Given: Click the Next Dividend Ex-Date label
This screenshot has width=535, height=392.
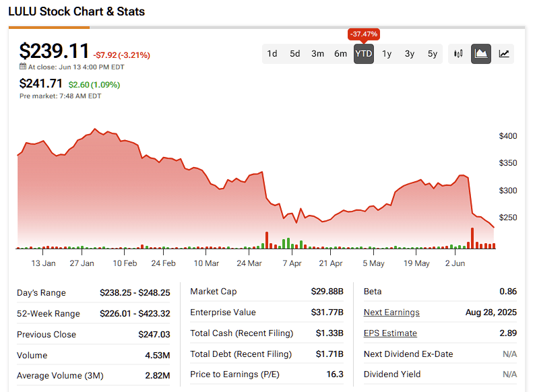Looking at the screenshot, I should tap(408, 354).
